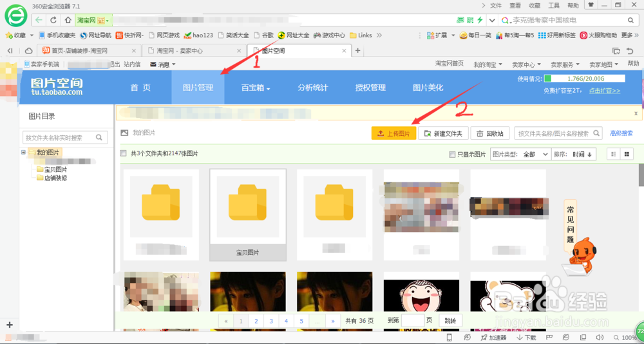
Task: Click the search magnifier in browser search box
Action: [x=630, y=20]
